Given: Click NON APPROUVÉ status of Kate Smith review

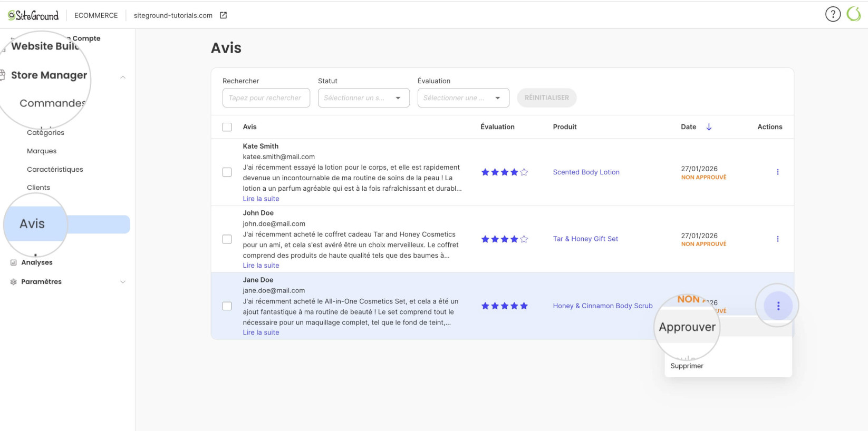Looking at the screenshot, I should tap(703, 178).
